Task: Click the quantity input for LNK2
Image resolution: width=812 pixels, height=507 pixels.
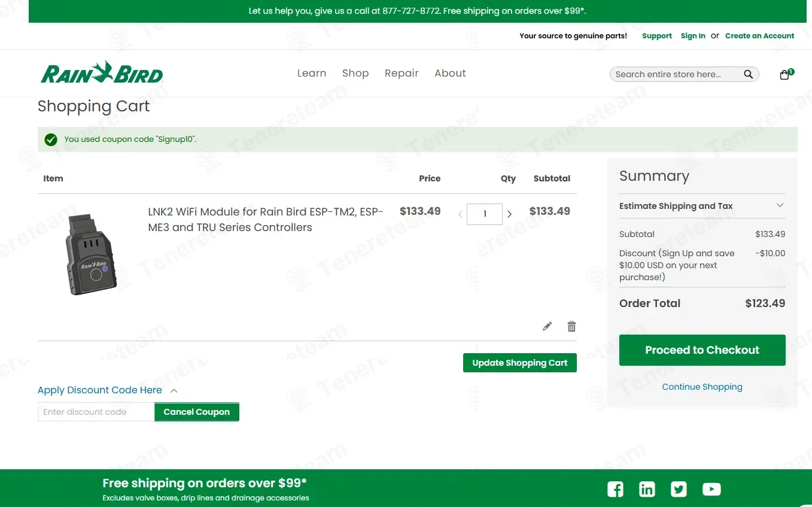Action: point(485,214)
